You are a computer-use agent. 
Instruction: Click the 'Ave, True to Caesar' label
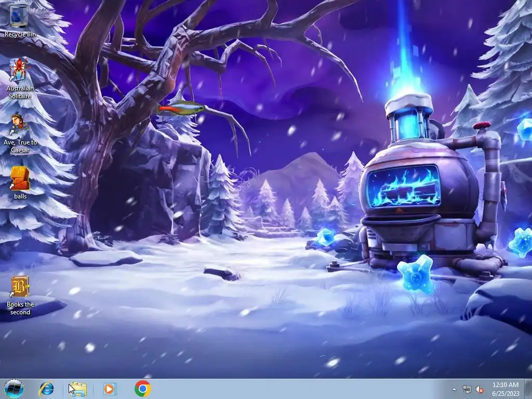coord(20,146)
